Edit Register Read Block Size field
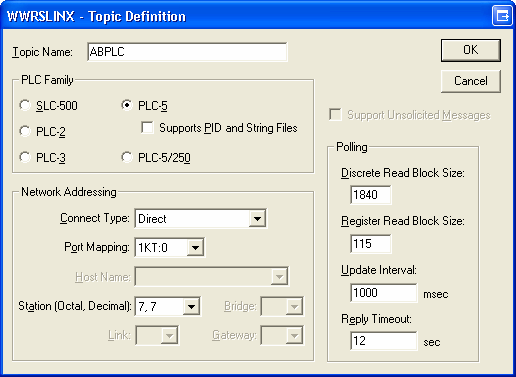516x377 pixels. (371, 244)
